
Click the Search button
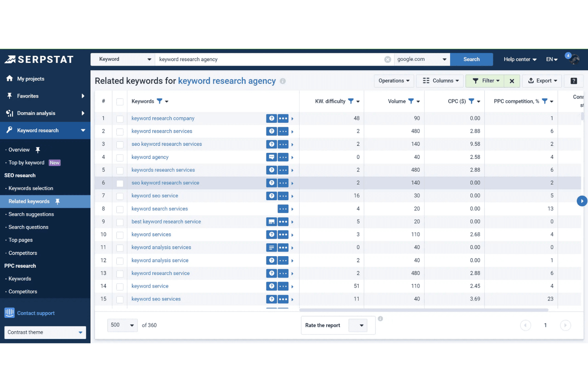pyautogui.click(x=472, y=60)
